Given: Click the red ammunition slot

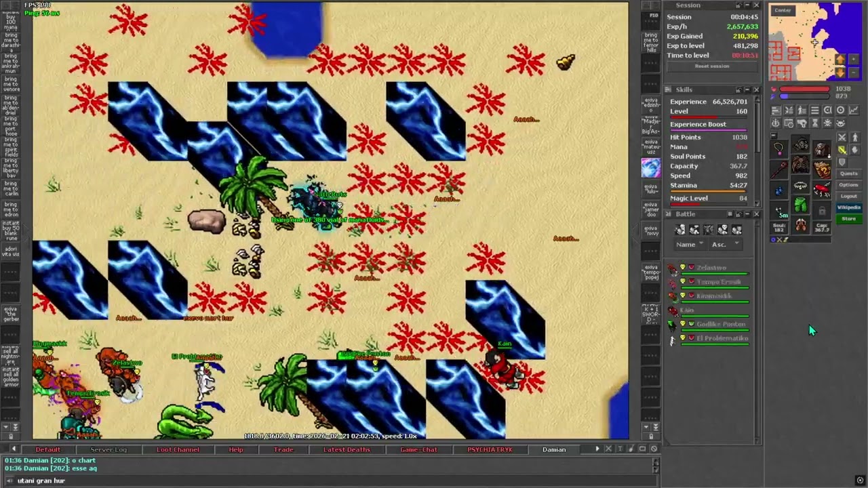Looking at the screenshot, I should 822,190.
